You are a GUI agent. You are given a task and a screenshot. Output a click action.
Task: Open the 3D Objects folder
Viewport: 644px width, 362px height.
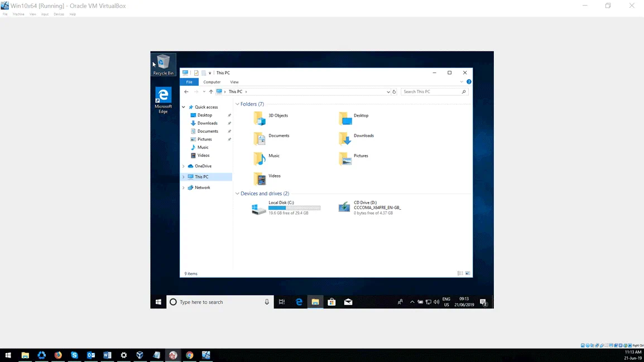(x=260, y=117)
